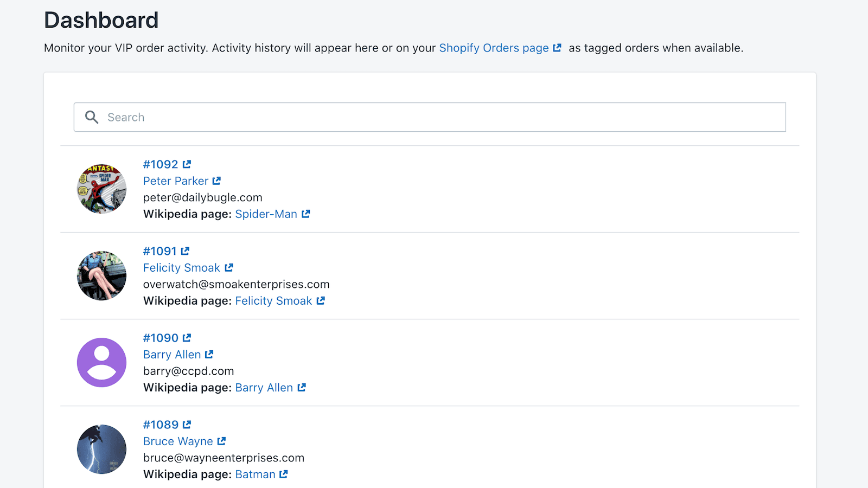Click Bruce Wayne's Batman avatar image
The image size is (868, 488).
pos(101,449)
